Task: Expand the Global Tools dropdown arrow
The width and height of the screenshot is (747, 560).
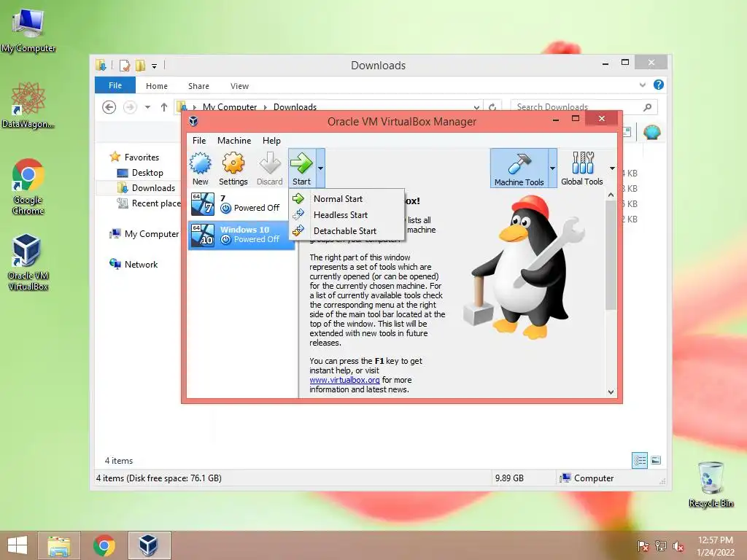Action: [612, 168]
